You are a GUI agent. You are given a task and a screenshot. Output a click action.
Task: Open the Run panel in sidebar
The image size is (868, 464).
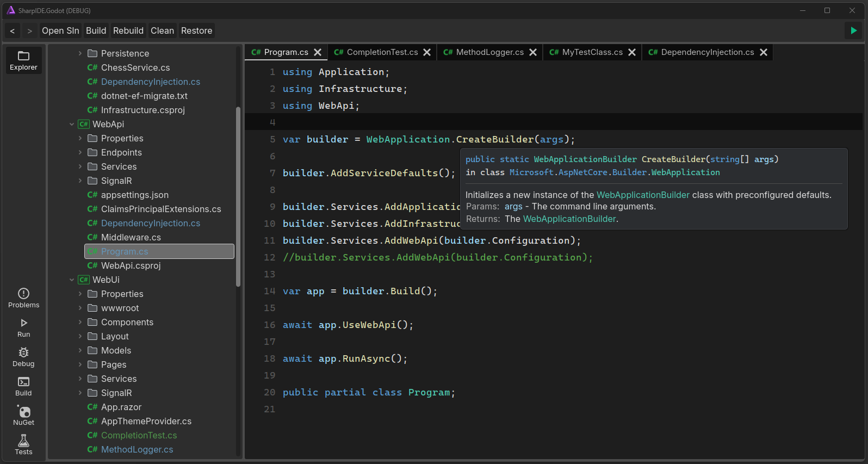[x=23, y=328]
